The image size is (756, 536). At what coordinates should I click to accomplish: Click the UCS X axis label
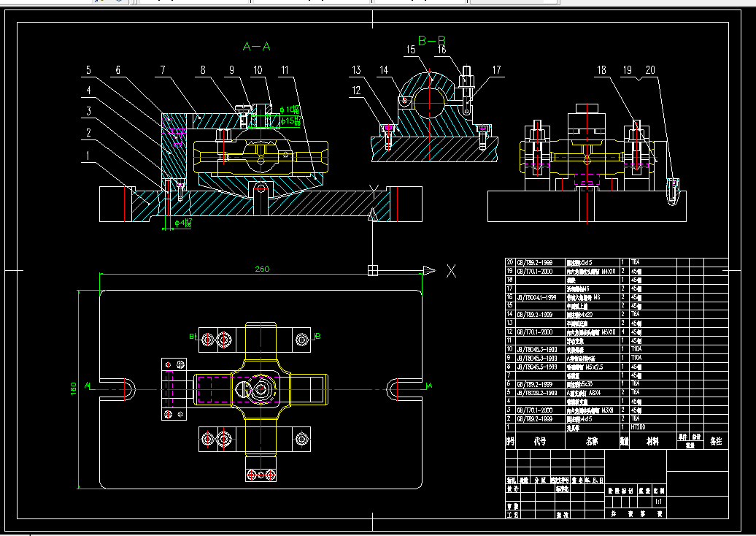[x=451, y=271]
